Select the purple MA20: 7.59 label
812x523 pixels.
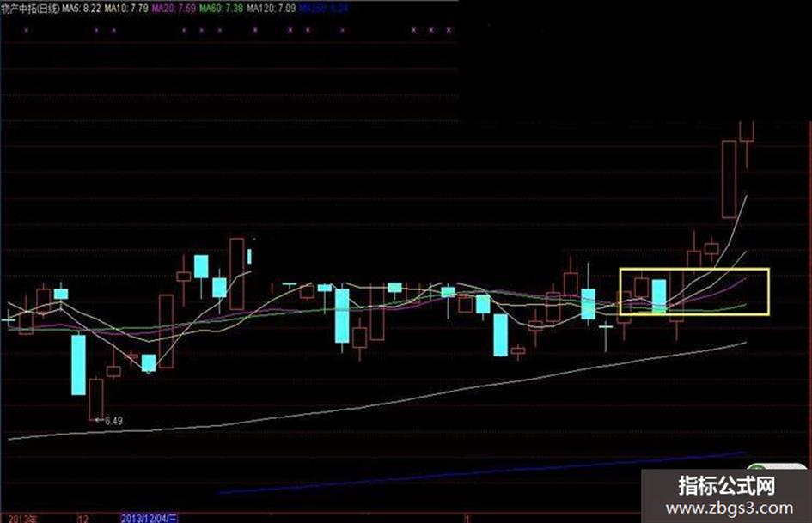tap(174, 9)
